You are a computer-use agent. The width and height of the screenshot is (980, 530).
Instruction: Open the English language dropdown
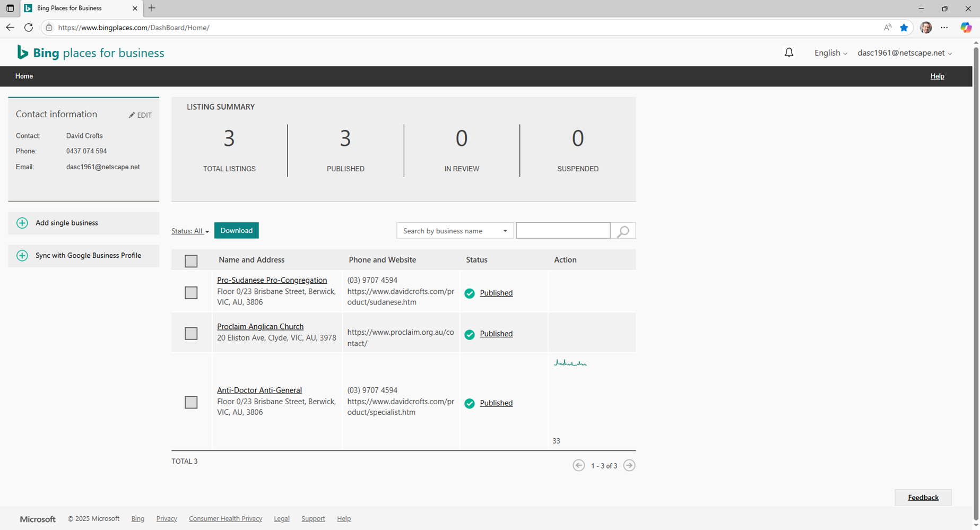831,53
